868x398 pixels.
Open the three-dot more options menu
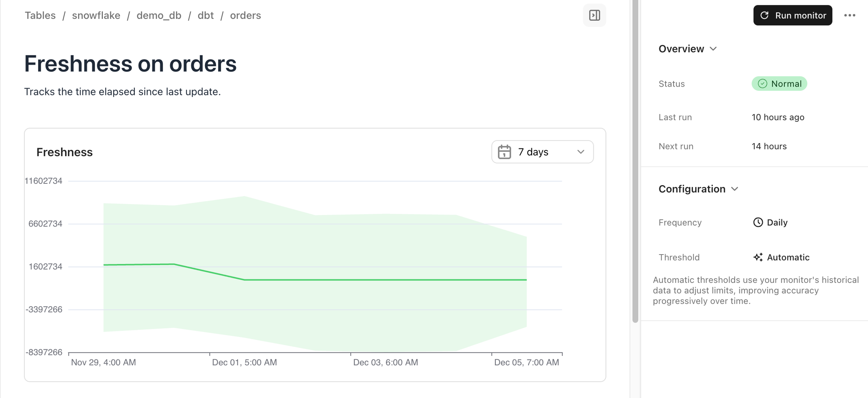[850, 15]
